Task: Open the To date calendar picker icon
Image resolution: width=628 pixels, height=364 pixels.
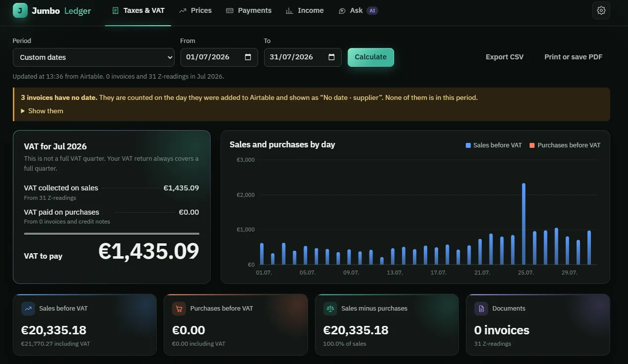Action: click(x=332, y=57)
